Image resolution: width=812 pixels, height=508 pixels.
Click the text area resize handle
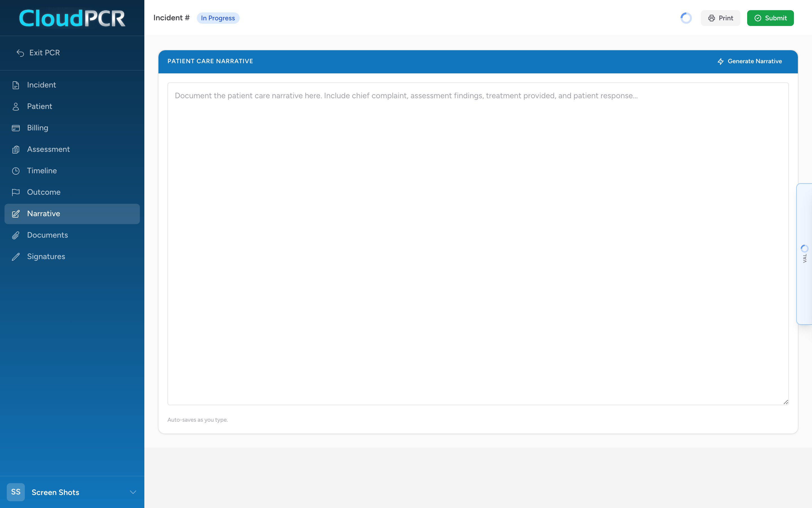(x=785, y=402)
